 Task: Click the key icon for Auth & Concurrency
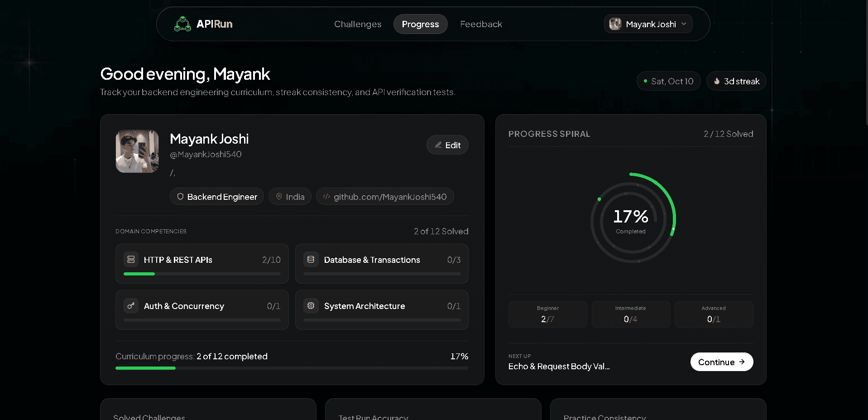(131, 305)
